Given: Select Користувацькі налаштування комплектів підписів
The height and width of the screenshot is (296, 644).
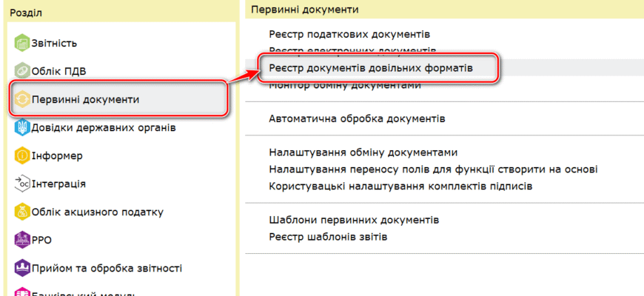Looking at the screenshot, I should pos(400,186).
